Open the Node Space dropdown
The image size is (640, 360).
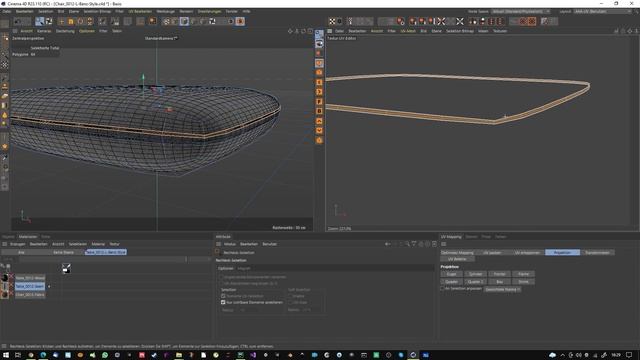pos(520,11)
